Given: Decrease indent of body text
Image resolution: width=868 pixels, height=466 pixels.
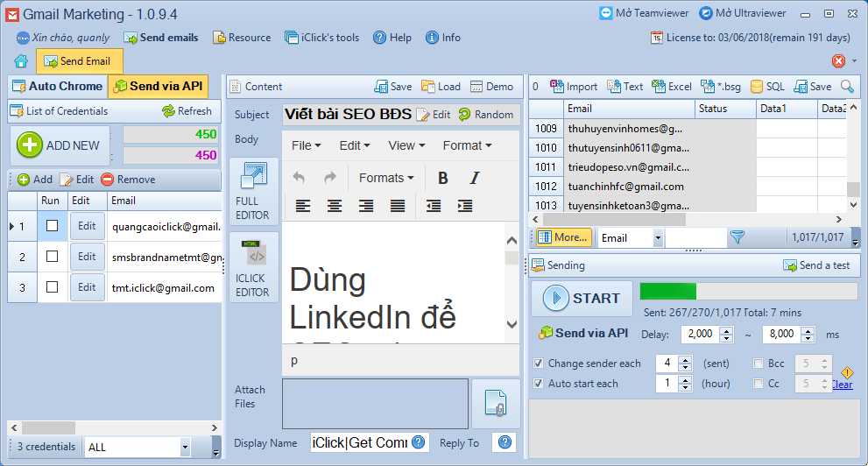Looking at the screenshot, I should coord(434,207).
